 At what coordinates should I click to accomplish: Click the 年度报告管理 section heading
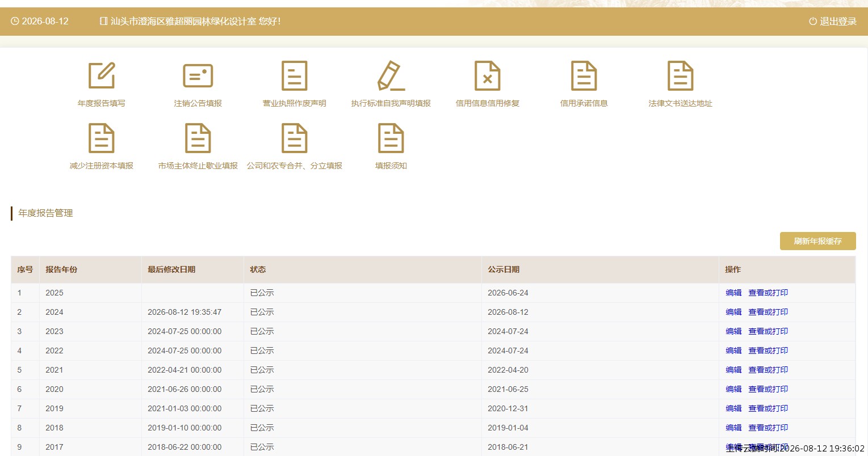(45, 213)
